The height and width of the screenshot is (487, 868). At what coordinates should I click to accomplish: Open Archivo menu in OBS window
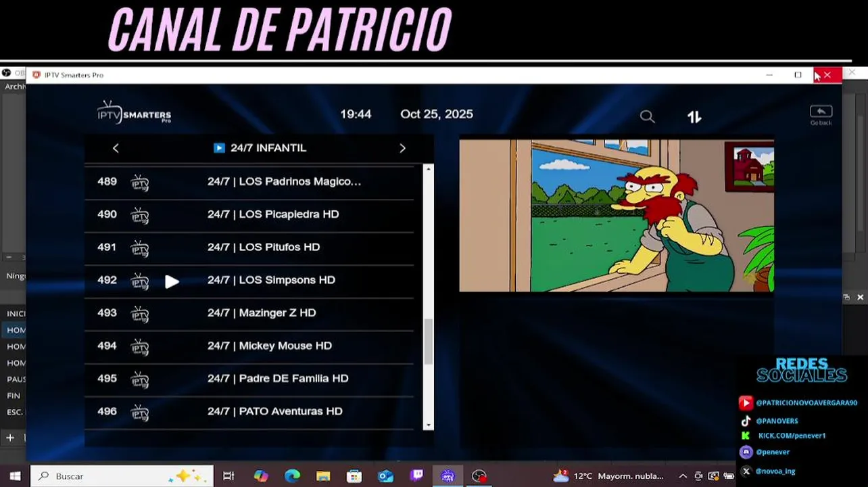pyautogui.click(x=15, y=87)
